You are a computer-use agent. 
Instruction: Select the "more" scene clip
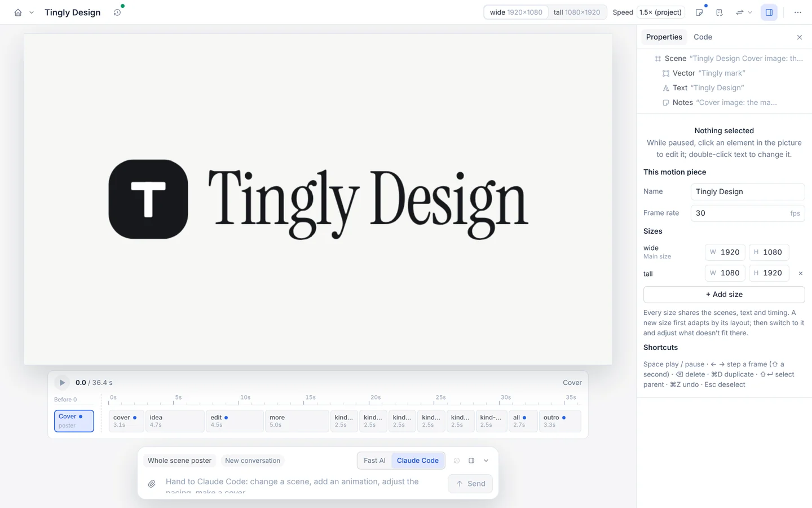pyautogui.click(x=297, y=421)
